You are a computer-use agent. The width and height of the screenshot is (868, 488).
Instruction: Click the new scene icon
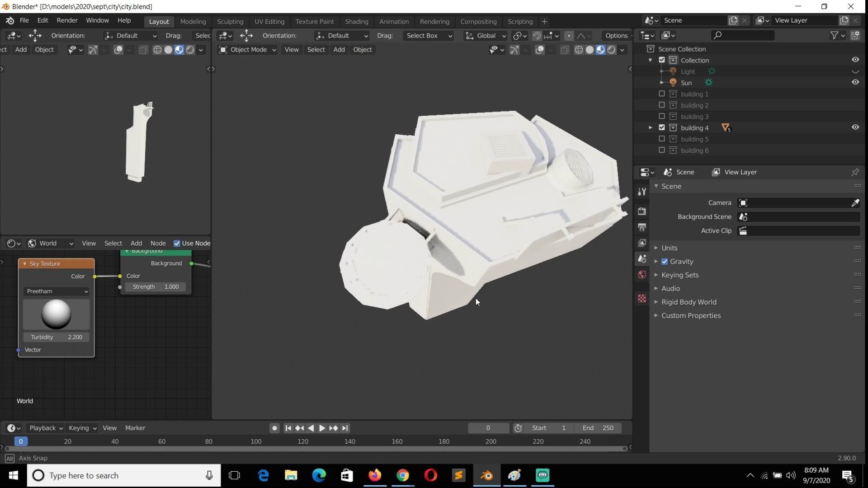[733, 20]
